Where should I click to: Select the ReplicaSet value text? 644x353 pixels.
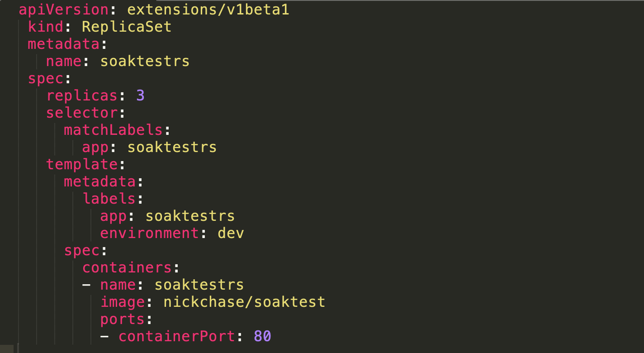coord(127,27)
